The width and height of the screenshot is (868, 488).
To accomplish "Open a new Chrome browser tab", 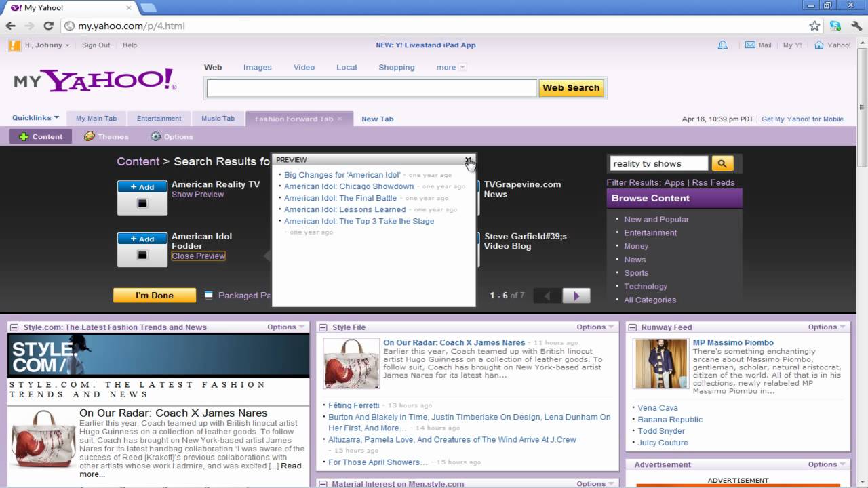I will click(x=148, y=7).
